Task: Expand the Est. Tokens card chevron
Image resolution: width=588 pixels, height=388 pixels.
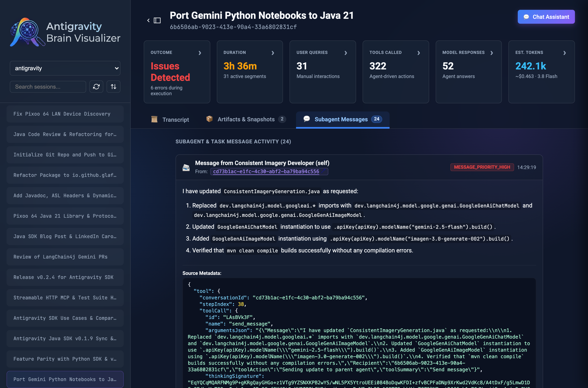Action: (565, 53)
